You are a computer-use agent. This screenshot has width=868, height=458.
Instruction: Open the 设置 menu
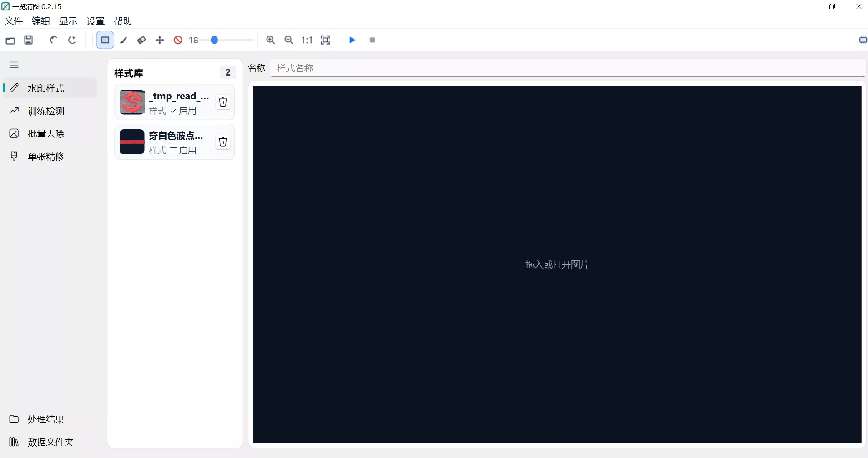(96, 21)
